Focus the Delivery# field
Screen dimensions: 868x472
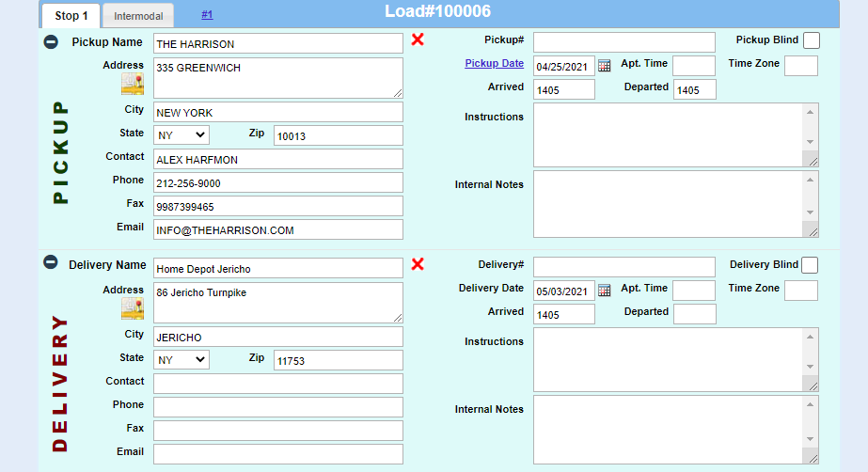(x=624, y=267)
